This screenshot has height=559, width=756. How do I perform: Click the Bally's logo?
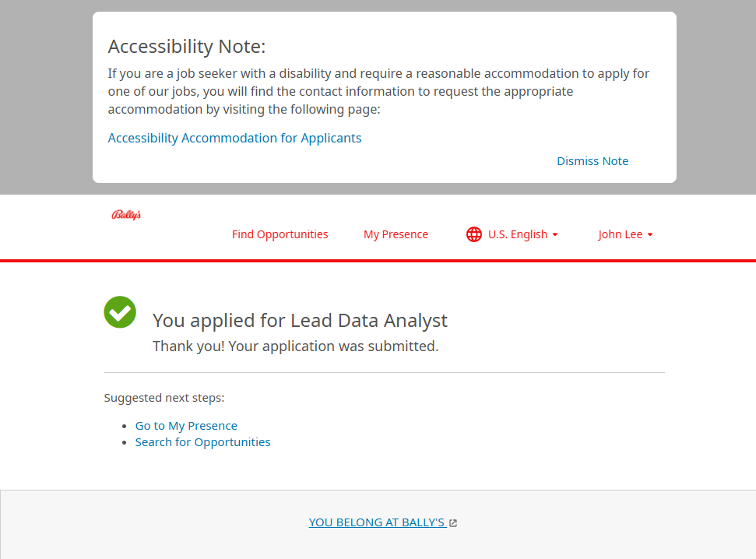pos(126,215)
